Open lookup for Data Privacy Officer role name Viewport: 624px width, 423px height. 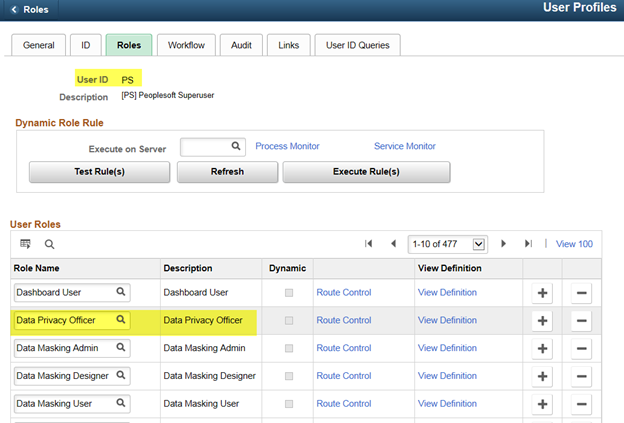point(121,320)
